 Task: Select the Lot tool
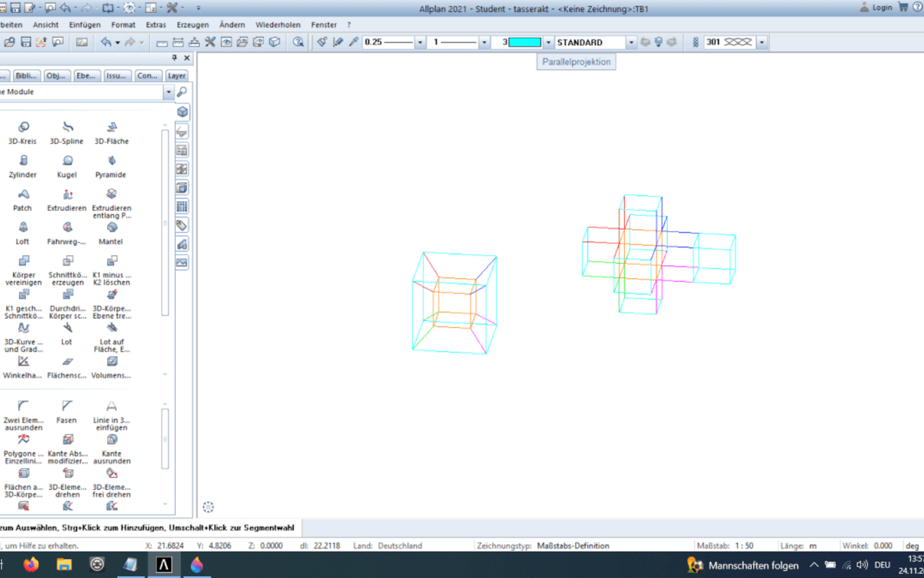[67, 333]
